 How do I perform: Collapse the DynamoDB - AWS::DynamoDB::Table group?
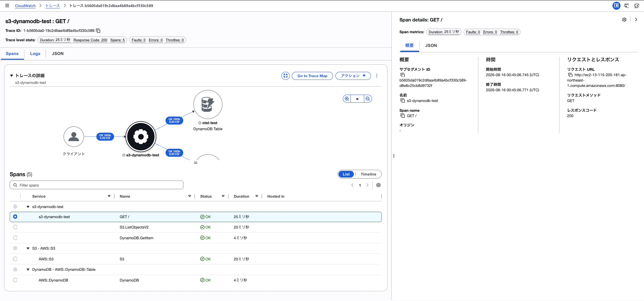point(28,270)
